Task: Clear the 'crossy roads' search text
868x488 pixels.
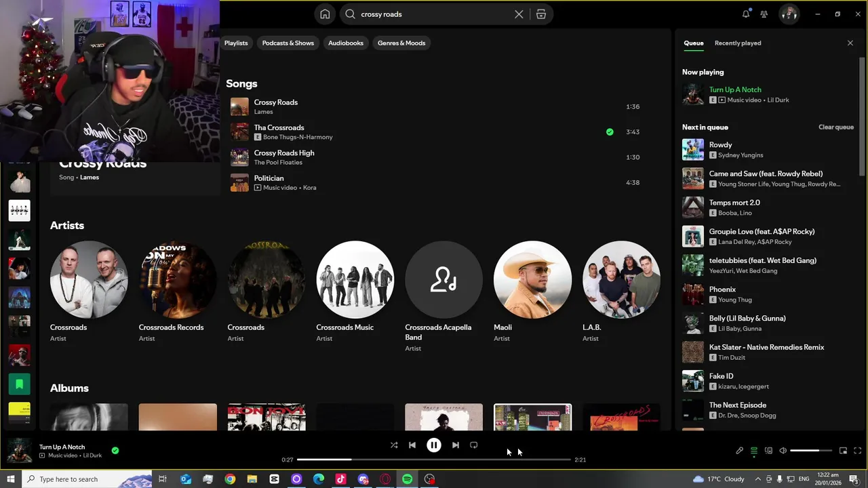Action: pyautogui.click(x=519, y=14)
